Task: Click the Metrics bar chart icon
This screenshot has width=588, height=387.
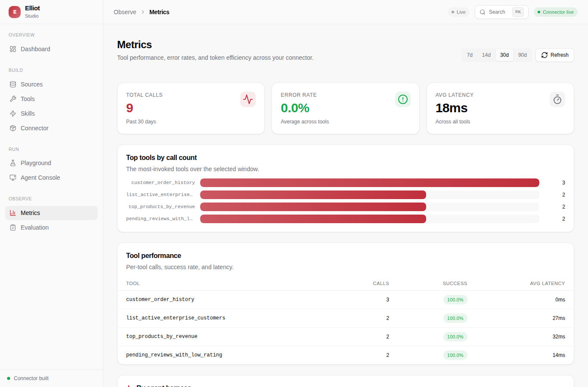Action: [x=13, y=213]
